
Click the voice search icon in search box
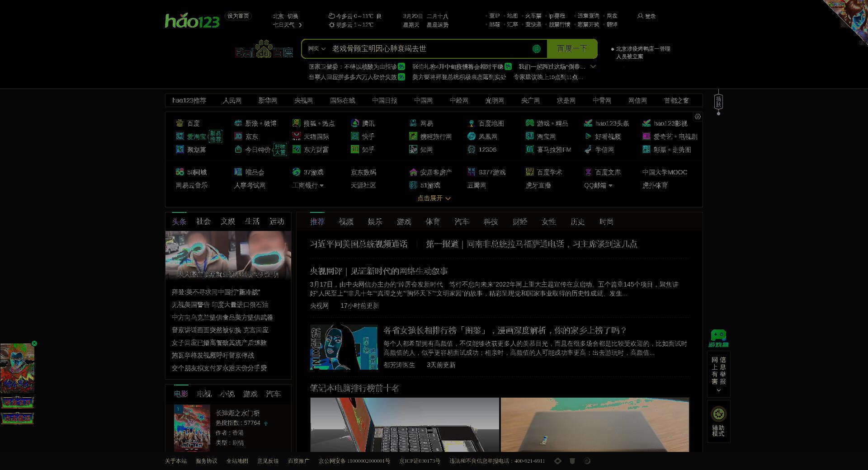coord(537,48)
